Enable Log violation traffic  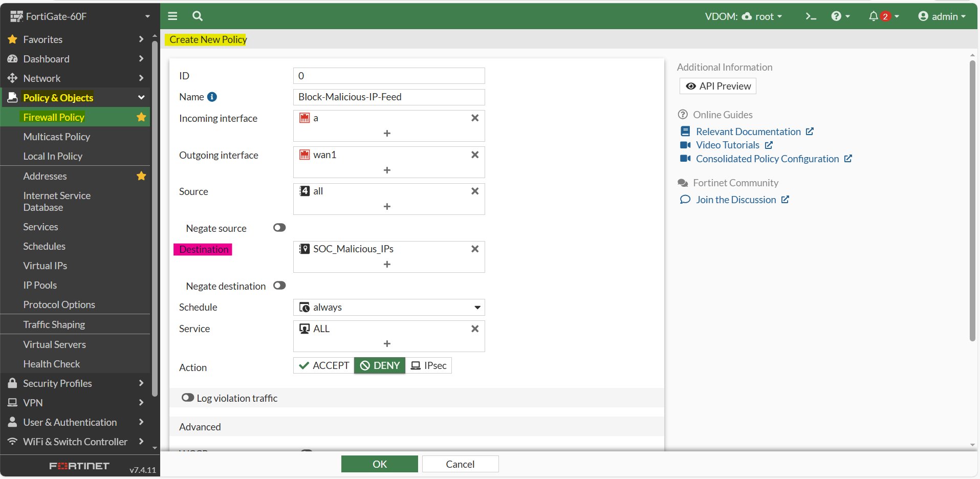pyautogui.click(x=188, y=398)
